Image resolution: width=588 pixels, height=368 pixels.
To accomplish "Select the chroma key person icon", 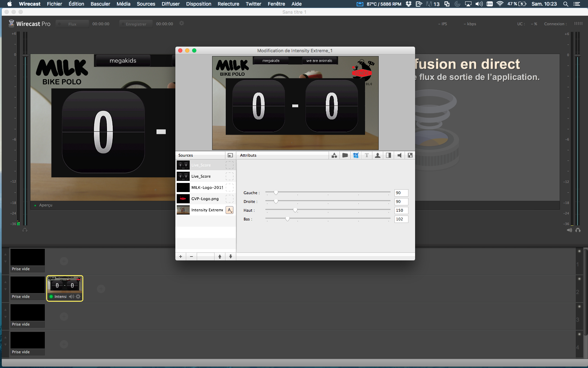I will pyautogui.click(x=378, y=155).
